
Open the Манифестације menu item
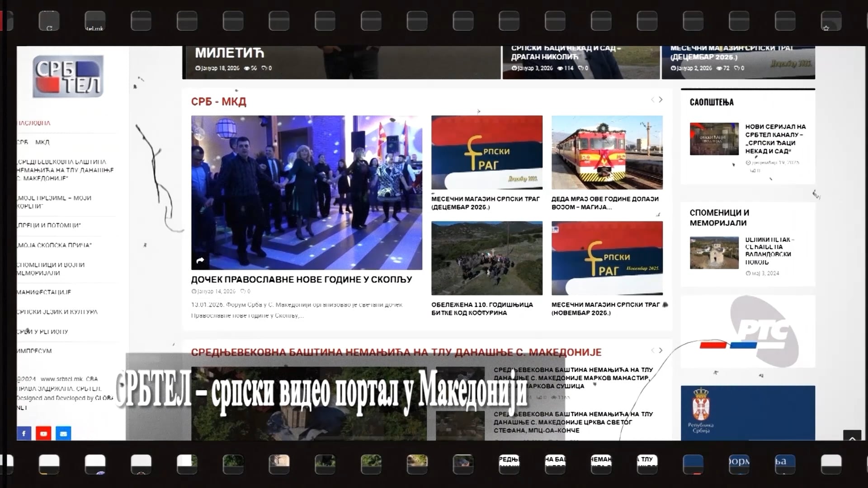(x=44, y=292)
